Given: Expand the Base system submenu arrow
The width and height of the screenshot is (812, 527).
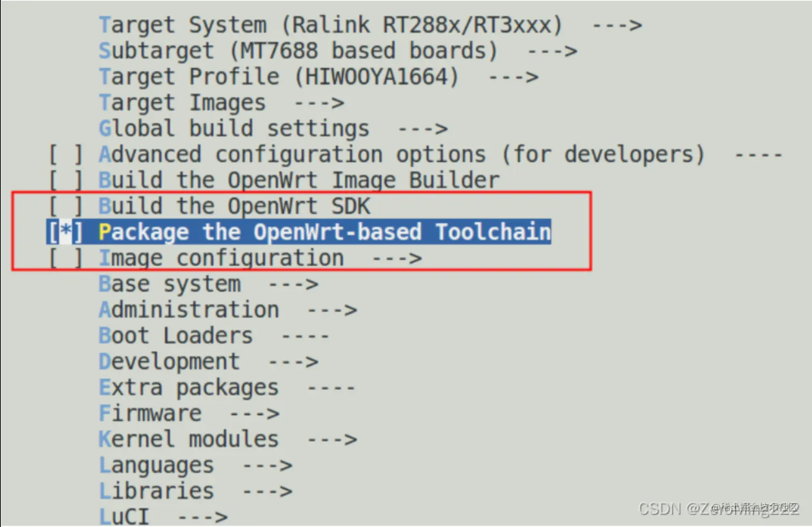Looking at the screenshot, I should pyautogui.click(x=293, y=284).
